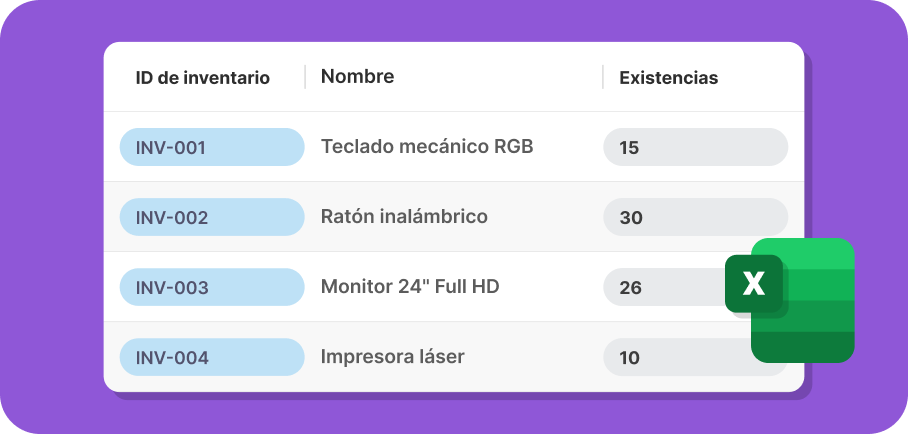The width and height of the screenshot is (908, 434).
Task: Click the Monitor 24" Full HD name cell
Action: [x=410, y=286]
